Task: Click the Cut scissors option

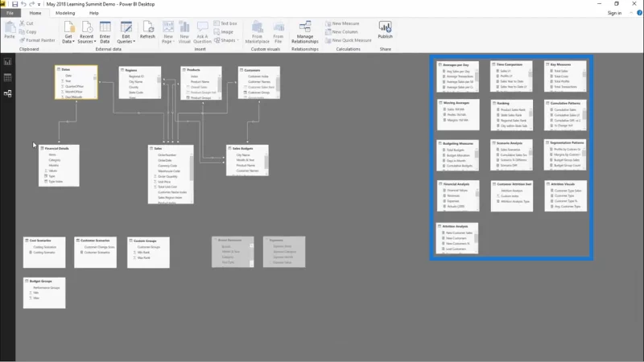Action: pos(27,23)
